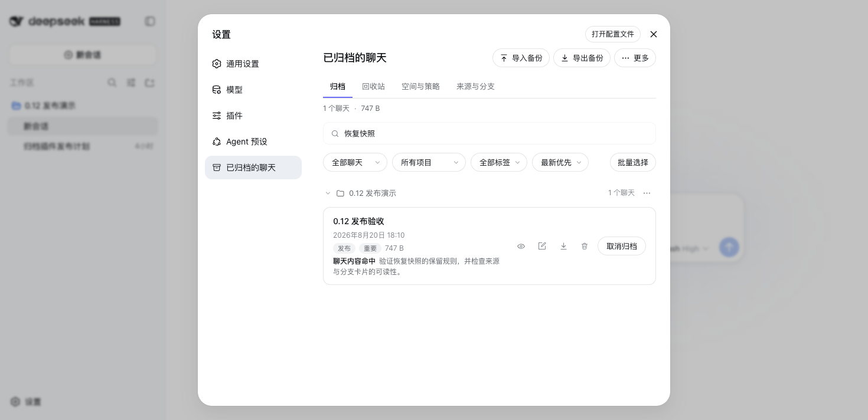Open the 全部标签 filter dropdown
Image resolution: width=868 pixels, height=420 pixels.
click(x=499, y=162)
